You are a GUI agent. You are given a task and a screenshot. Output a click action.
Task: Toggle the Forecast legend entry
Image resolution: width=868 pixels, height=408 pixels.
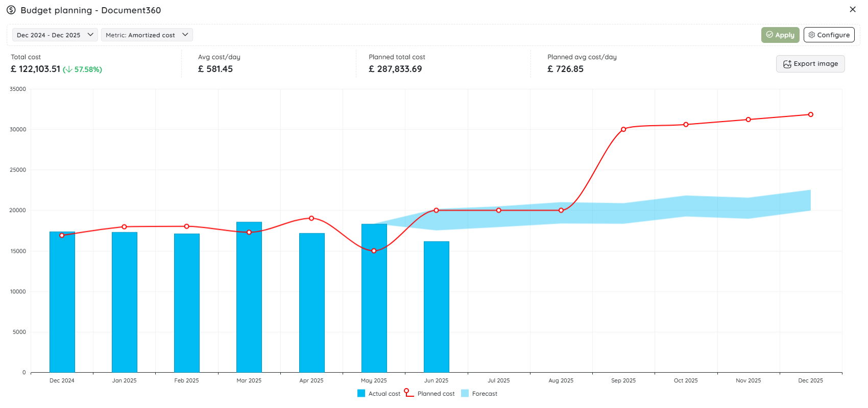point(479,394)
